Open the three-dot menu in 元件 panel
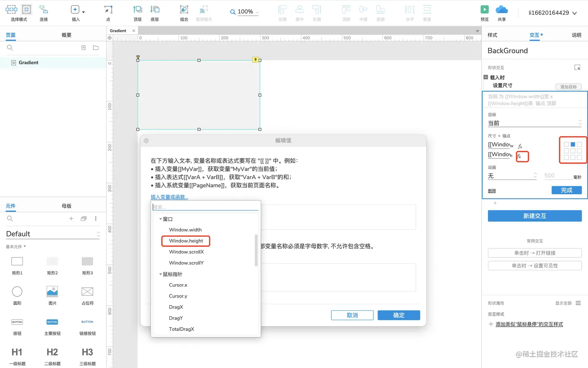Screen dimensions: 588x368 [96, 218]
